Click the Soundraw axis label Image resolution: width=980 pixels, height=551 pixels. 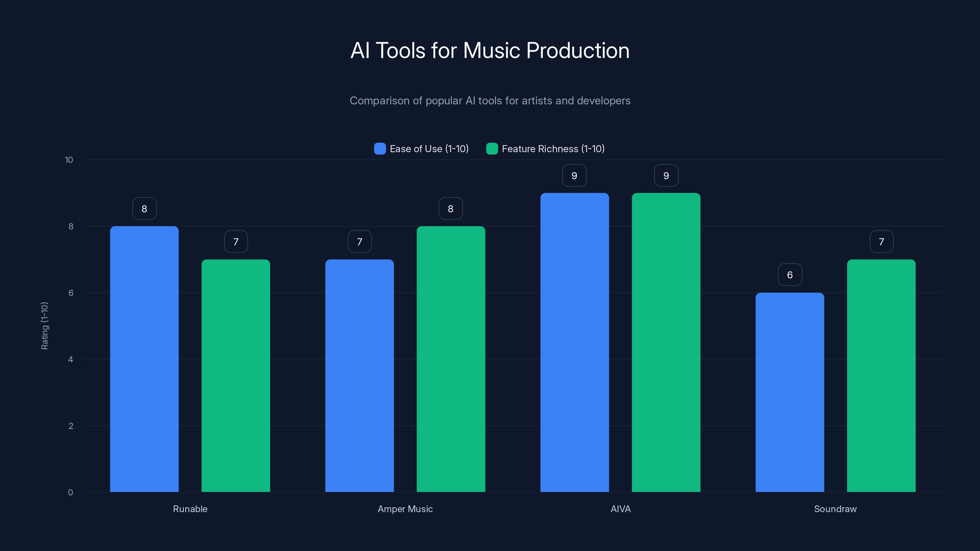(x=835, y=509)
